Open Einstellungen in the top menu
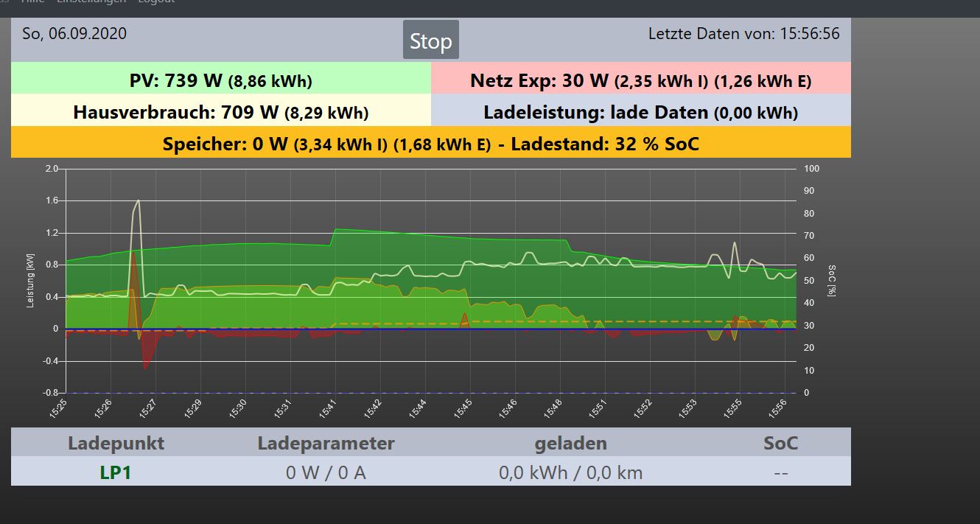 (93, 2)
